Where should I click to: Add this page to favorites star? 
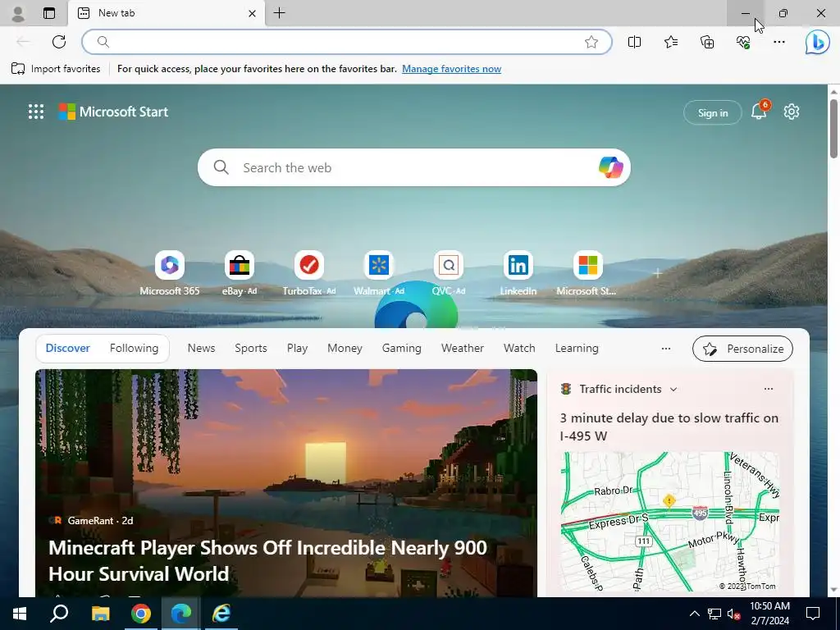click(591, 42)
